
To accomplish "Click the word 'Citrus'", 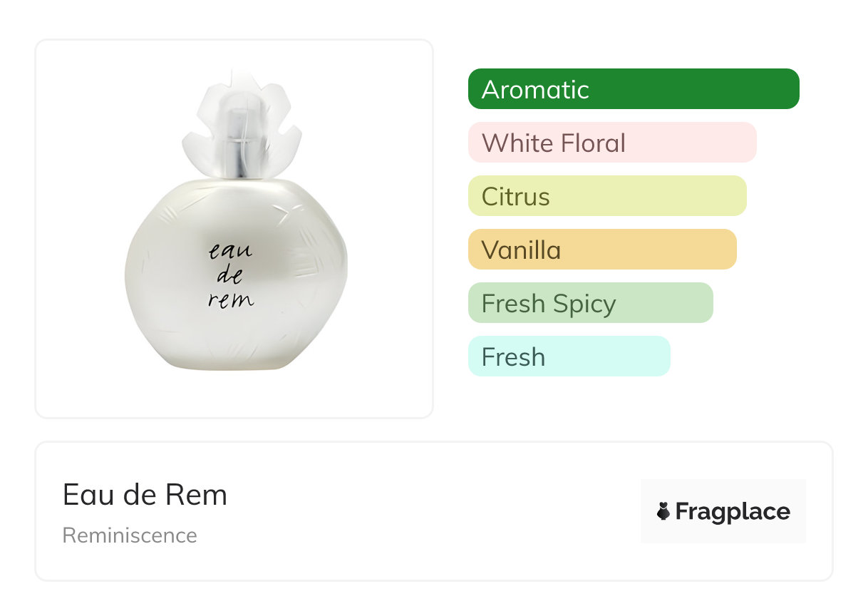I will pos(515,197).
